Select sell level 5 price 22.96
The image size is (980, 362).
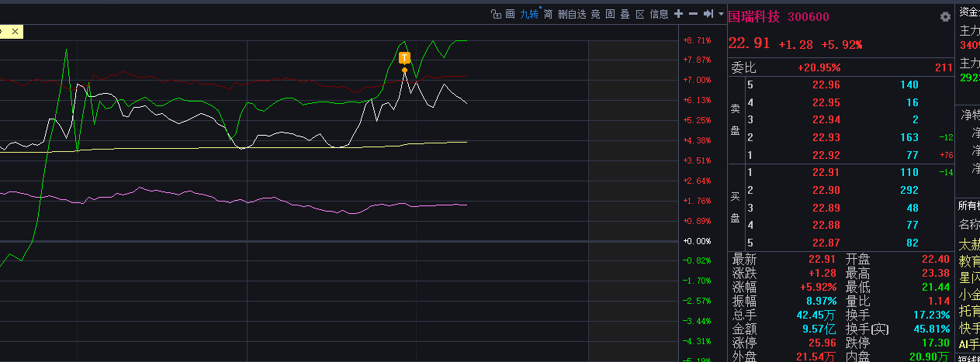[826, 85]
